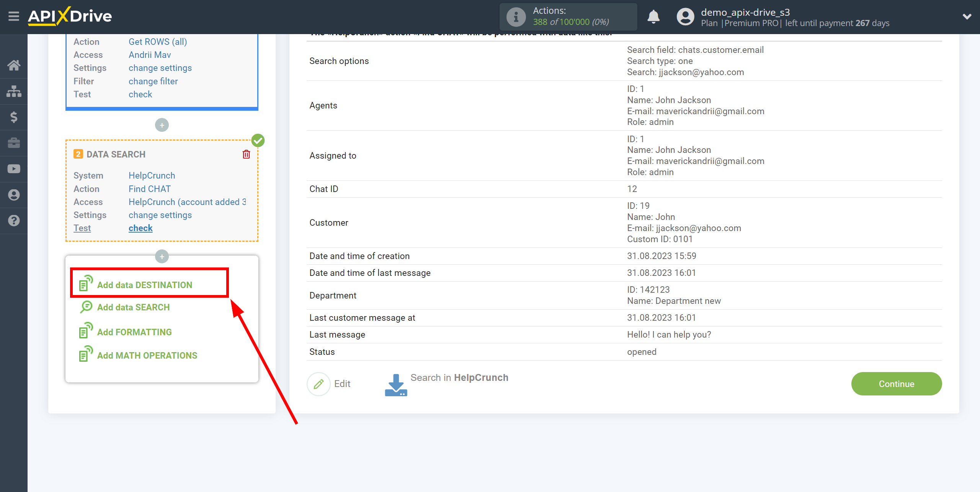Click check link in source block

(140, 94)
